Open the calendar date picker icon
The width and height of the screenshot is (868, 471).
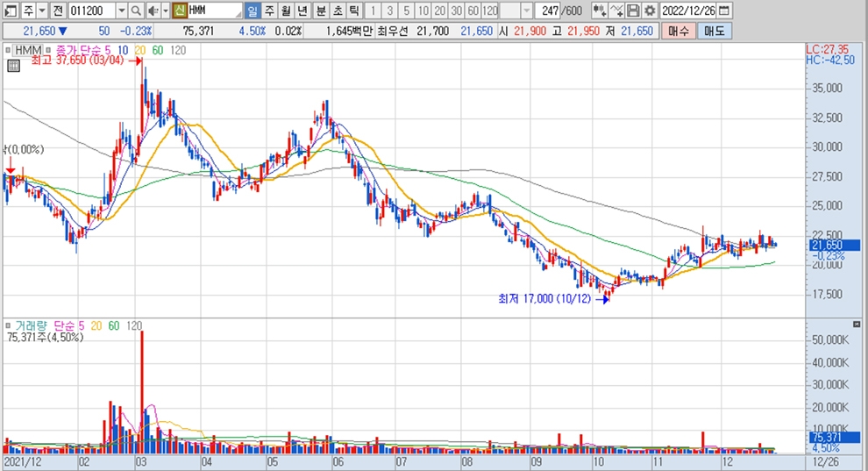[723, 10]
